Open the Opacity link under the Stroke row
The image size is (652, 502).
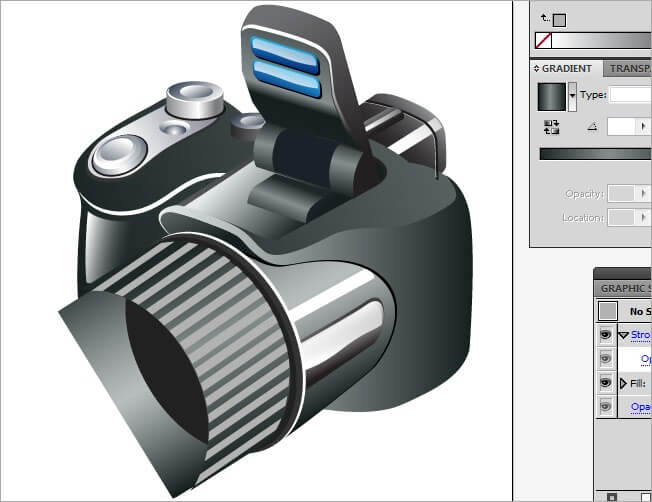tap(646, 359)
